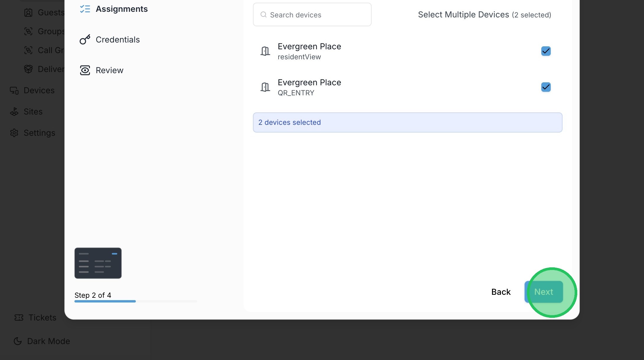Uncheck the Evergreen Place QR_ENTRY checkbox
Image resolution: width=644 pixels, height=360 pixels.
coord(546,87)
